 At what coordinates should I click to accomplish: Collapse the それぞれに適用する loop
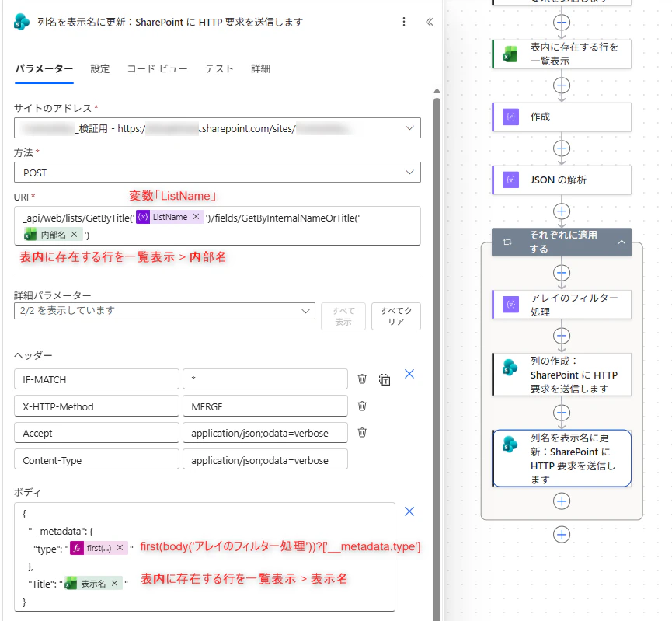coord(622,242)
